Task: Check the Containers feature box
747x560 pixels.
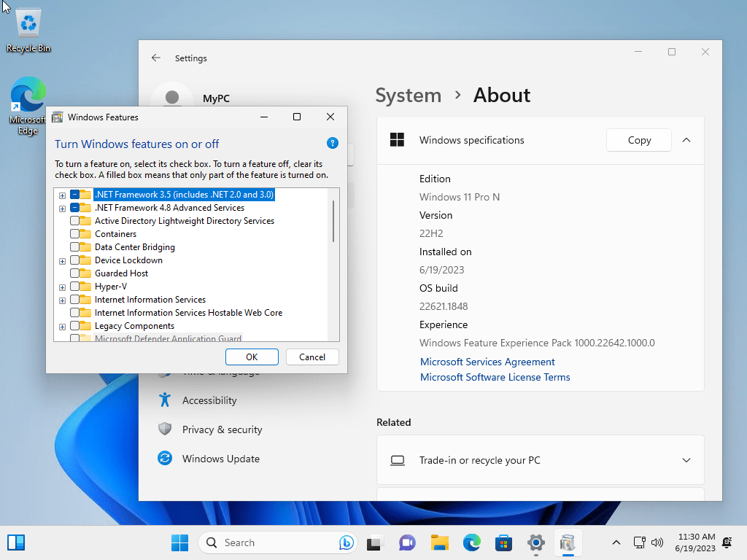Action: pyautogui.click(x=75, y=234)
